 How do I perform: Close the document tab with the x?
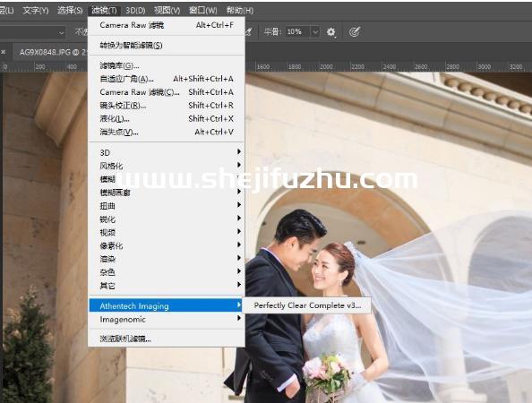[x=4, y=52]
